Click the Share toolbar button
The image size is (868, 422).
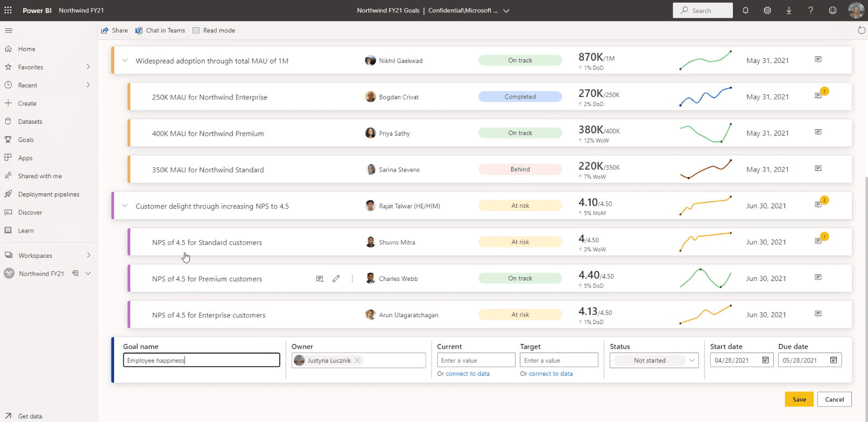coord(115,31)
